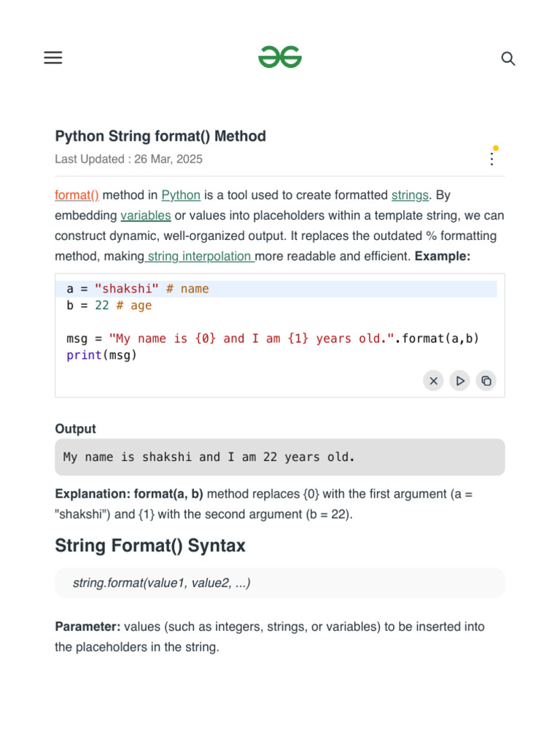This screenshot has width=560, height=747.
Task: Open the three-dot article options menu
Action: click(492, 158)
